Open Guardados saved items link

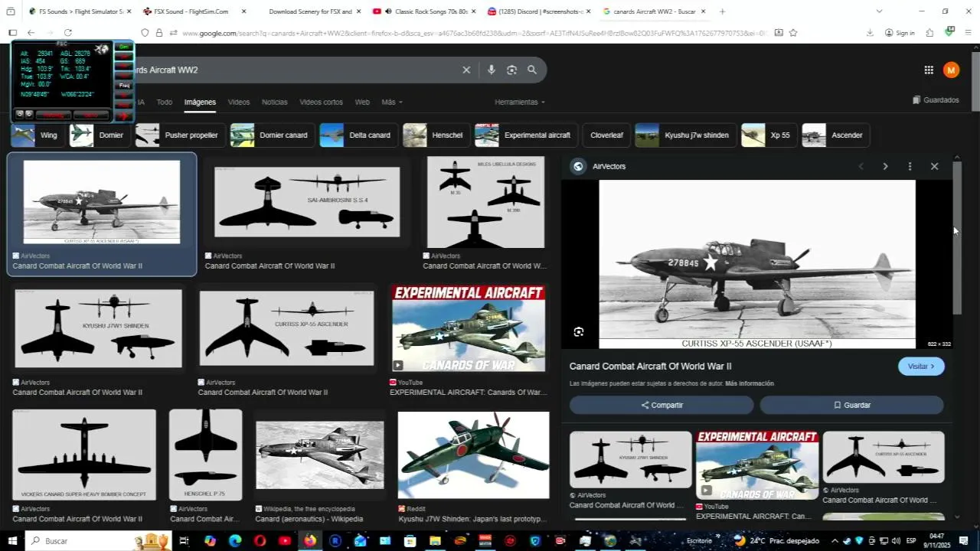pyautogui.click(x=936, y=100)
